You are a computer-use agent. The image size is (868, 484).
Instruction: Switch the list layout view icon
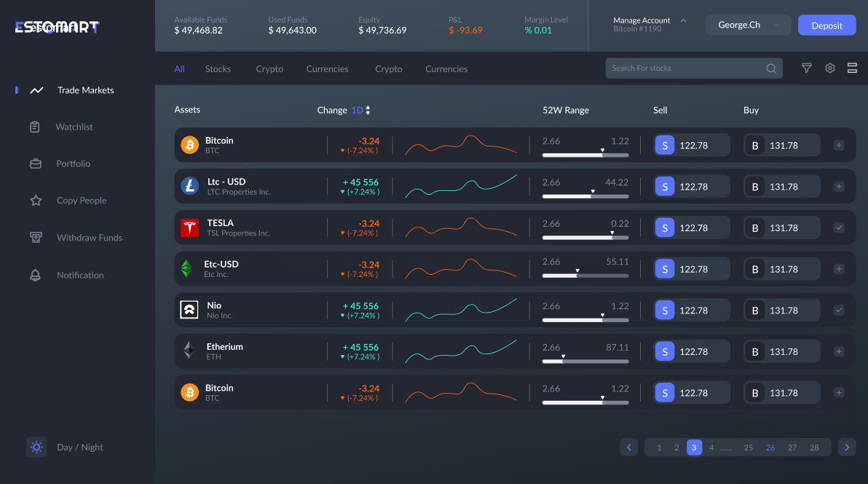[852, 69]
